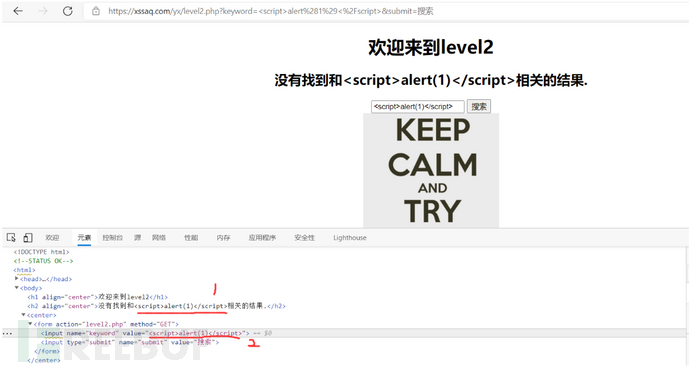
Task: Click the KEEP CALM AND TRY image
Action: pos(431,170)
